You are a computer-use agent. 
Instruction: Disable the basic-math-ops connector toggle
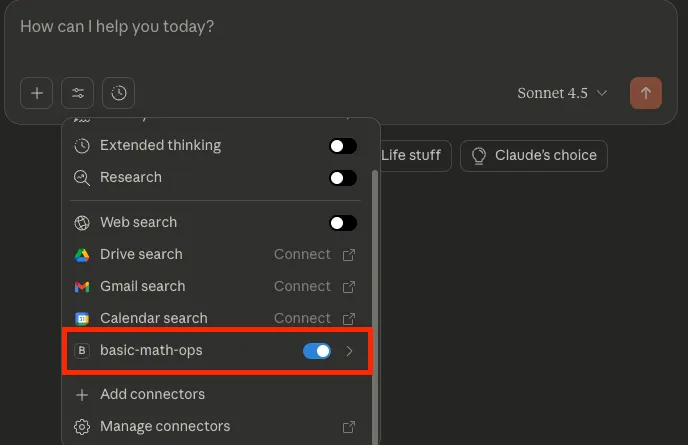tap(316, 351)
